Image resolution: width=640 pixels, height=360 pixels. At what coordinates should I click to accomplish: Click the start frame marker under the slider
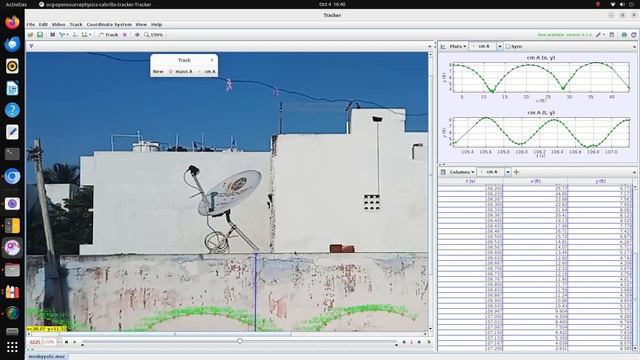click(82, 345)
